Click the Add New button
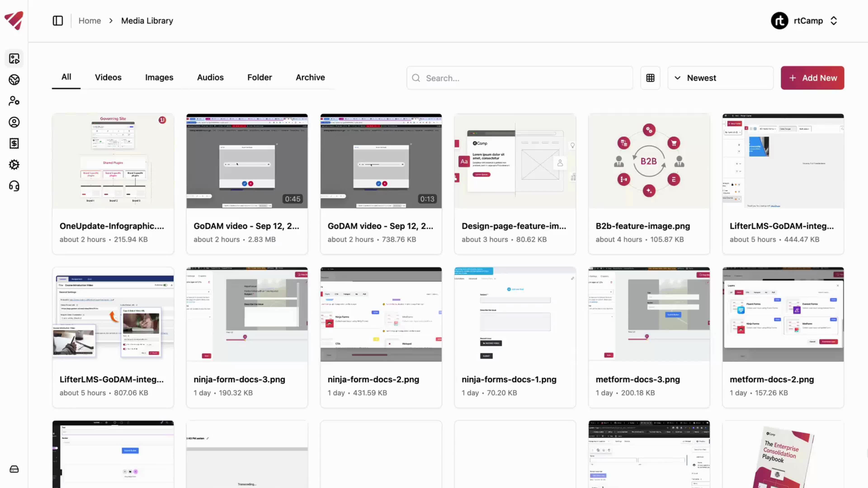Viewport: 868px width, 488px height. (812, 78)
